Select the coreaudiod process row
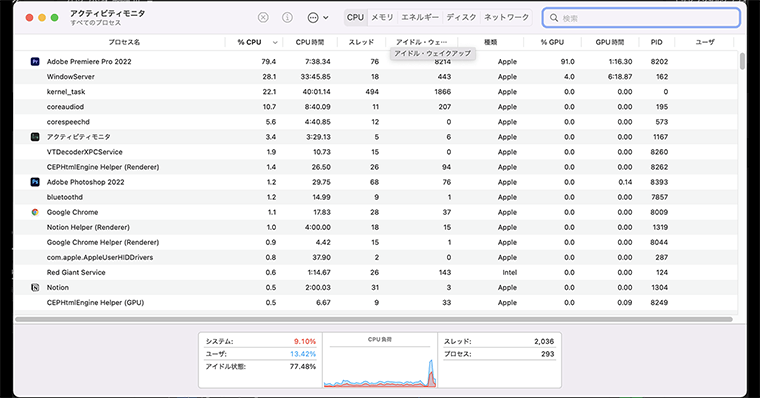This screenshot has width=760, height=398. pyautogui.click(x=376, y=107)
